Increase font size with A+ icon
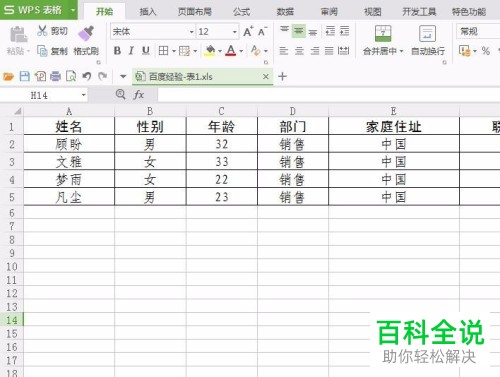500x377 pixels. click(248, 31)
